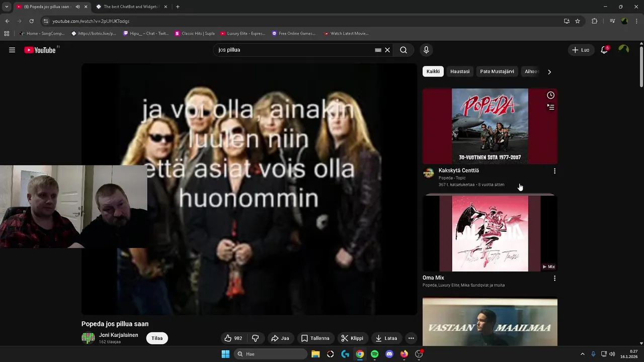Open the Windows Start button
Viewport: 644px width, 362px height.
coord(225,354)
